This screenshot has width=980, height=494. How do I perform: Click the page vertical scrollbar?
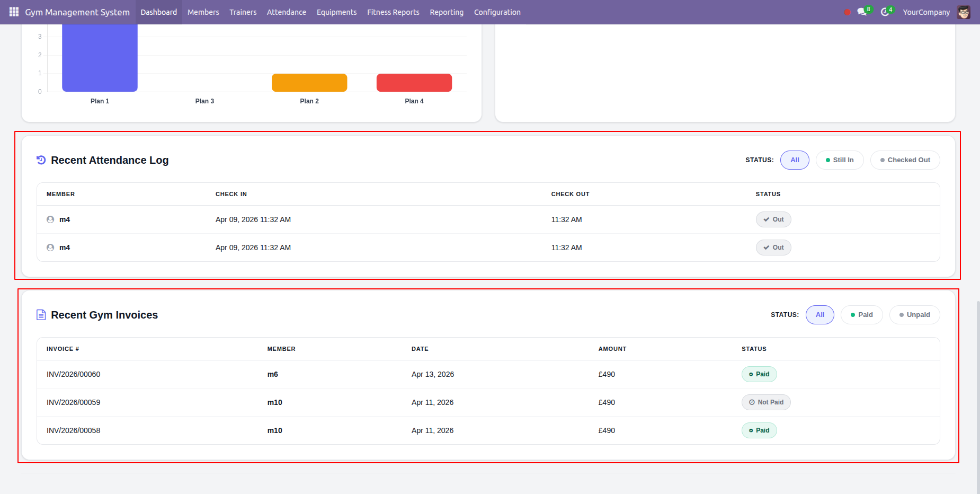pos(978,398)
